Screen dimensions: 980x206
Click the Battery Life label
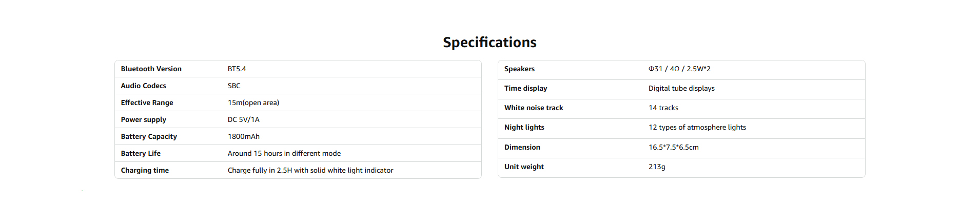tap(141, 153)
